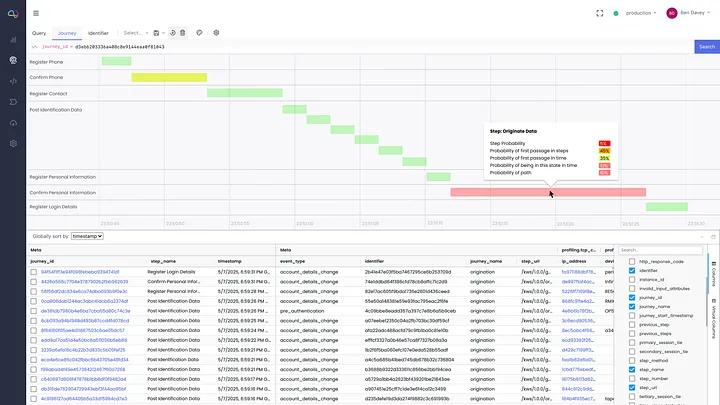The height and width of the screenshot is (405, 720).
Task: Click the toolbar settings gear icon
Action: (x=216, y=33)
